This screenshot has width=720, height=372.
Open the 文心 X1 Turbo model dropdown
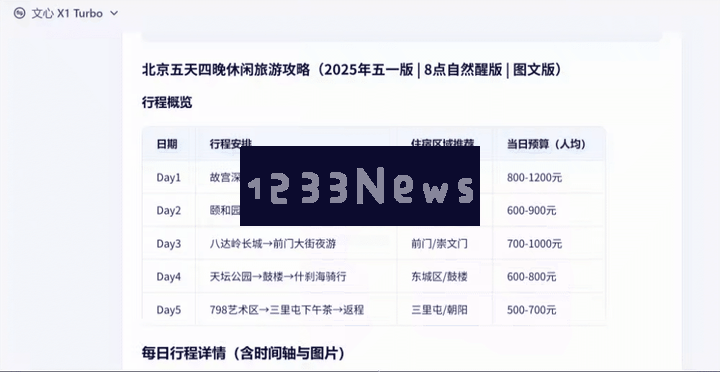coord(114,13)
